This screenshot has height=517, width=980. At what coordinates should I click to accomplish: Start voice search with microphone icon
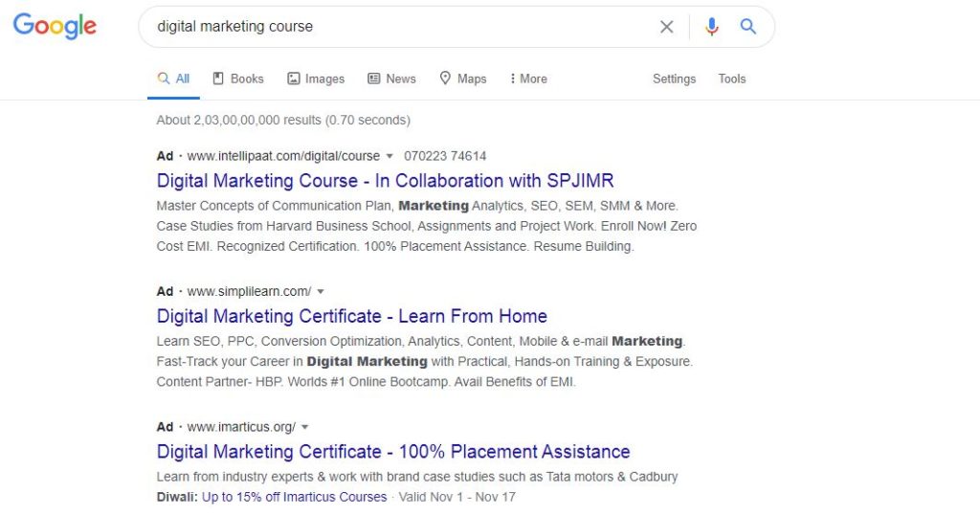pyautogui.click(x=711, y=27)
